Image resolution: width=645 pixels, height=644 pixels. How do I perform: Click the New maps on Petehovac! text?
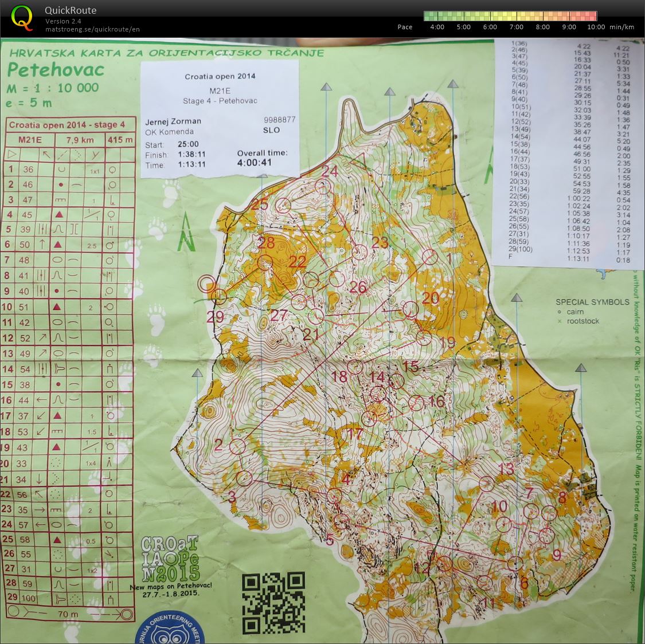(x=171, y=587)
